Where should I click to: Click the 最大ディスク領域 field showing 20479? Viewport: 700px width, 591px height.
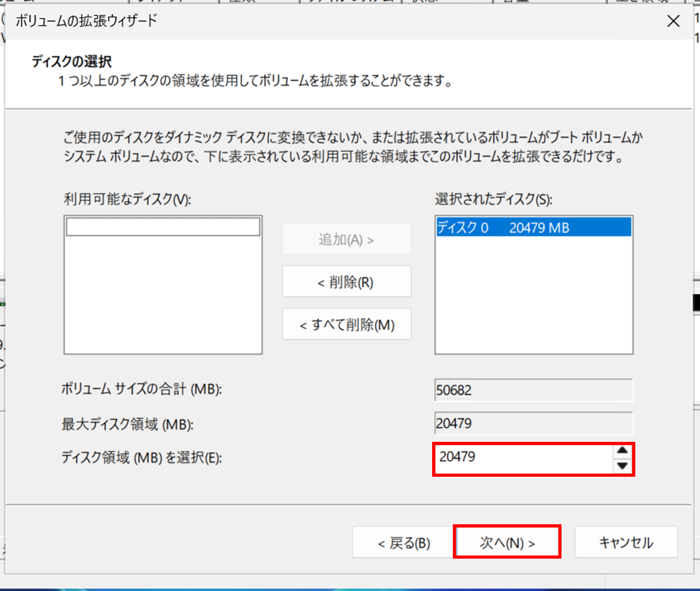point(533,424)
